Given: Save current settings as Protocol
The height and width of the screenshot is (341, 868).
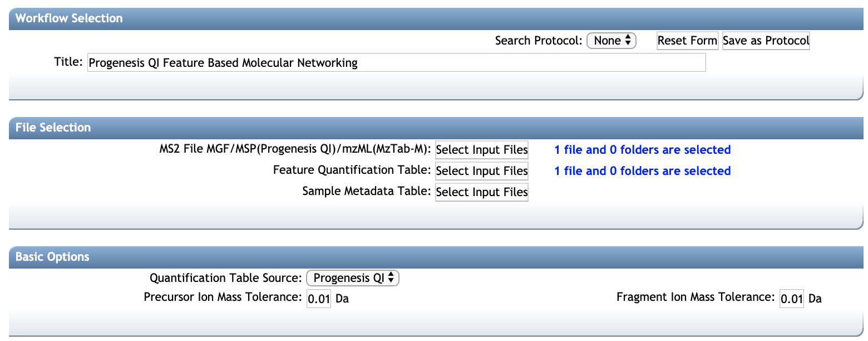Looking at the screenshot, I should click(766, 41).
